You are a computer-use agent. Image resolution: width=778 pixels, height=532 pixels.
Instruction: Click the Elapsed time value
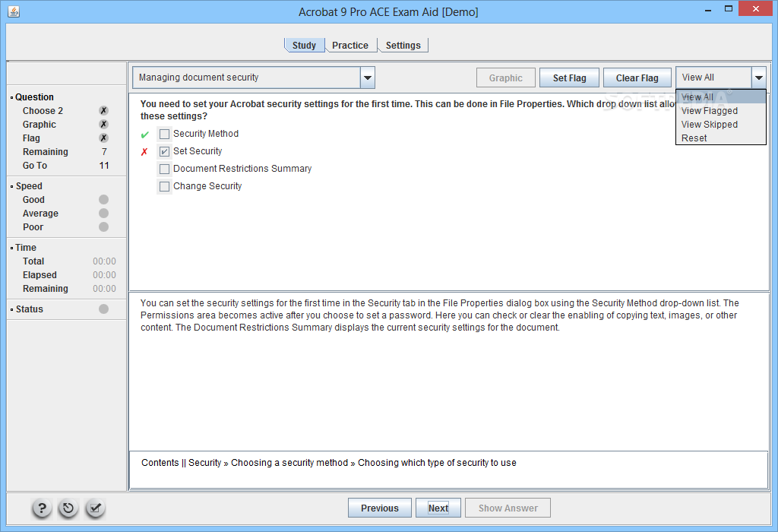point(104,275)
